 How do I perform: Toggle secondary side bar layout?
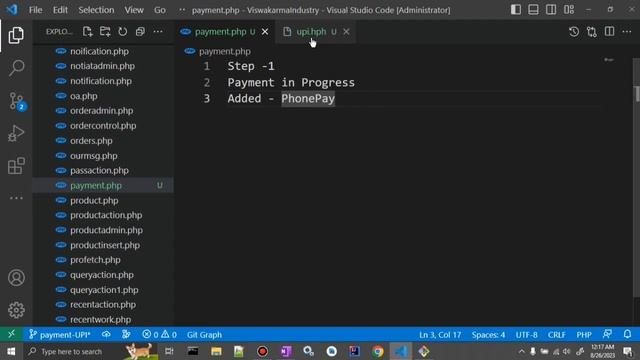(x=551, y=9)
